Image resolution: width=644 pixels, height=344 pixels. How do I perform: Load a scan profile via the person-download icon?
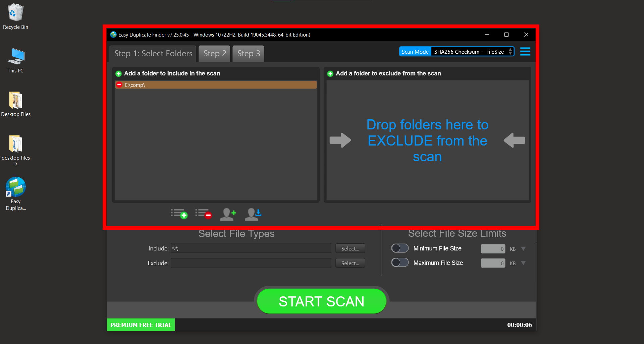tap(253, 214)
